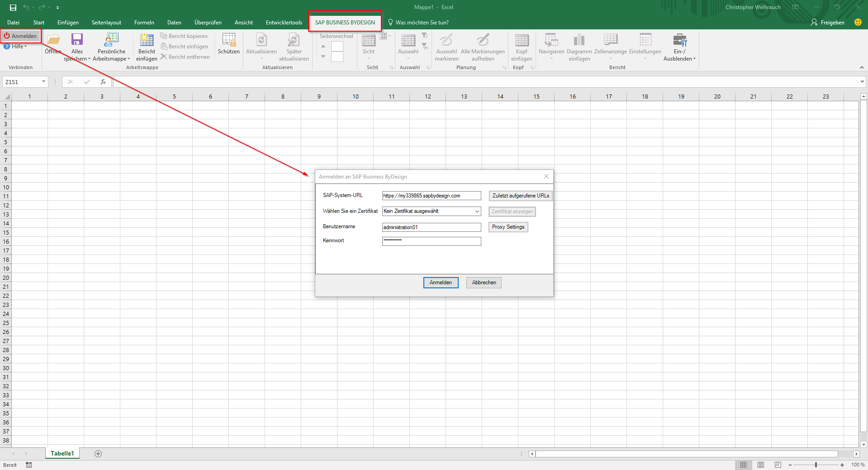Click the Navigieren icon

coord(551,40)
